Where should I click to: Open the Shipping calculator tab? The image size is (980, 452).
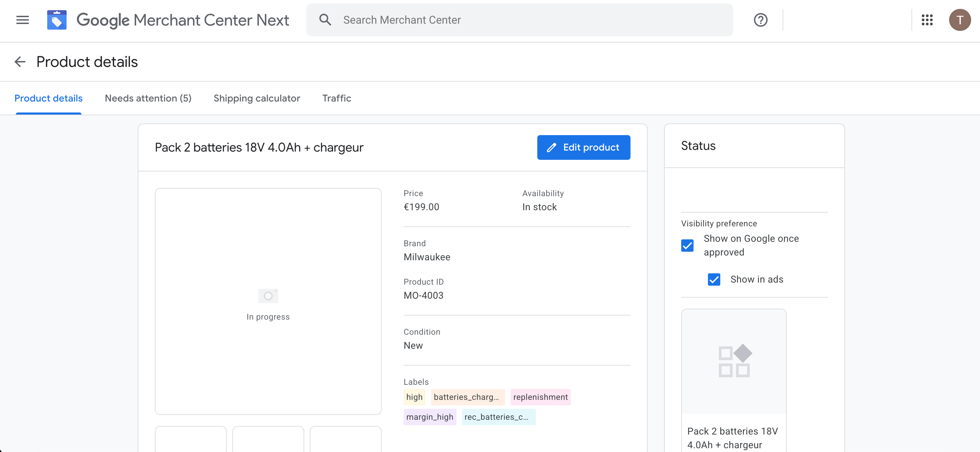coord(257,98)
